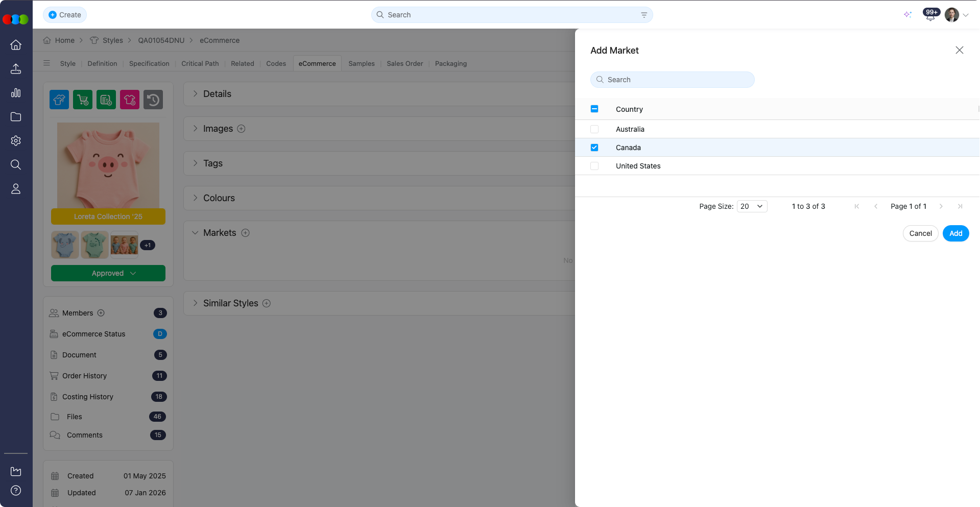980x507 pixels.
Task: Open the Critical Path tab
Action: [x=200, y=64]
